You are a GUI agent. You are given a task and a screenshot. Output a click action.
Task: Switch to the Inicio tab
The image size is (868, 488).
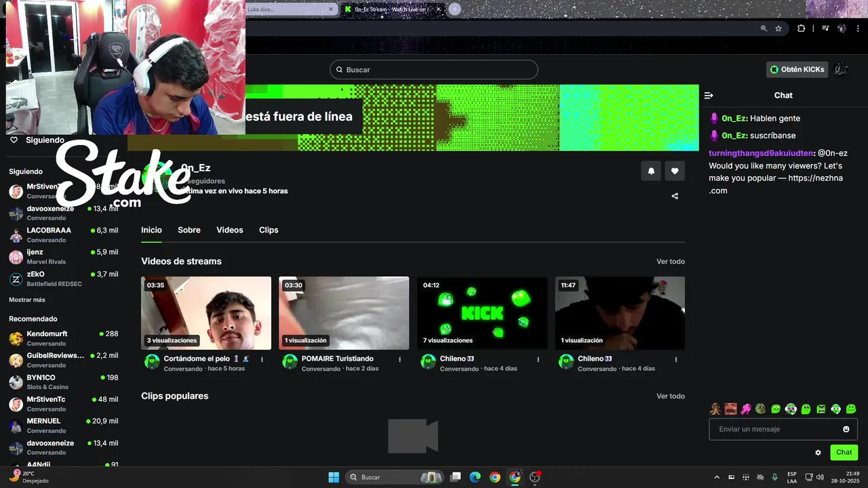tap(151, 230)
